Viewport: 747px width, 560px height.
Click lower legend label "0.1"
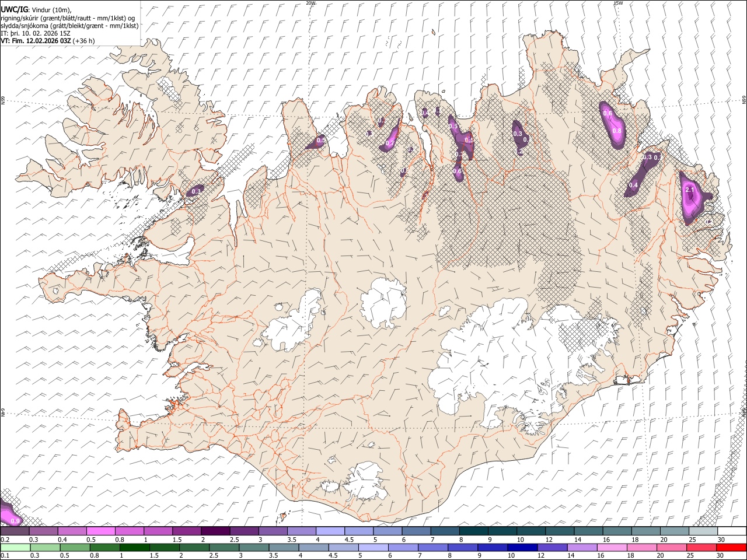click(x=5, y=556)
